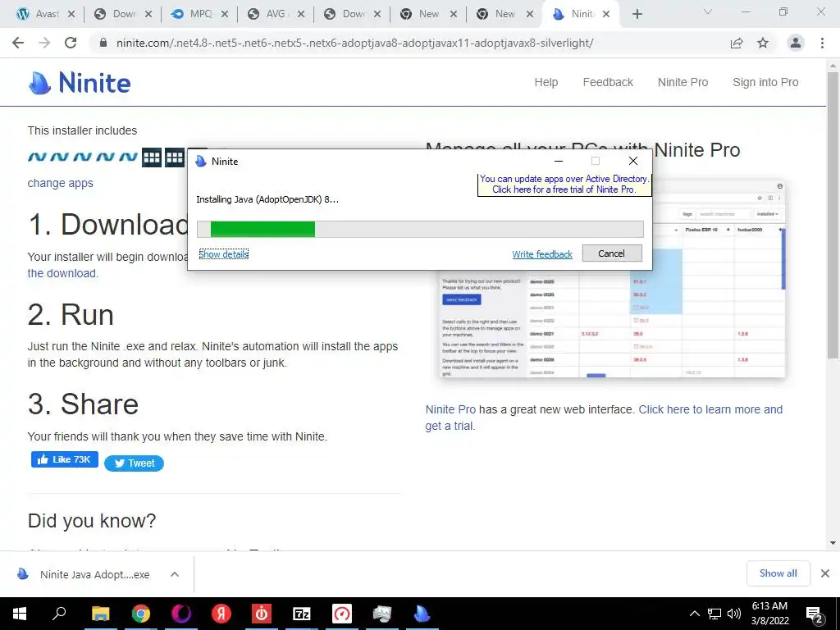Click the taskbar clock showing 6:13 AM
The image size is (840, 630).
pyautogui.click(x=769, y=614)
